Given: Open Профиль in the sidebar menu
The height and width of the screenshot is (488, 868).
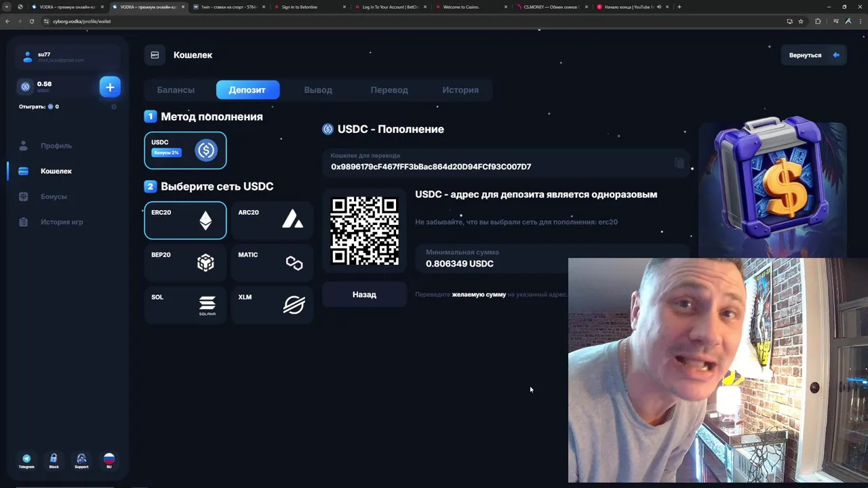Looking at the screenshot, I should pos(56,146).
